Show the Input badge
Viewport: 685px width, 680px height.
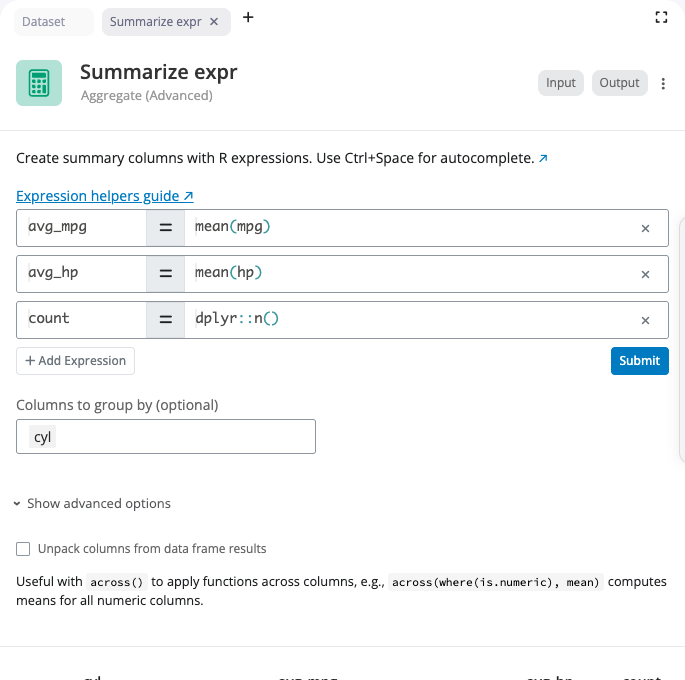(x=560, y=83)
